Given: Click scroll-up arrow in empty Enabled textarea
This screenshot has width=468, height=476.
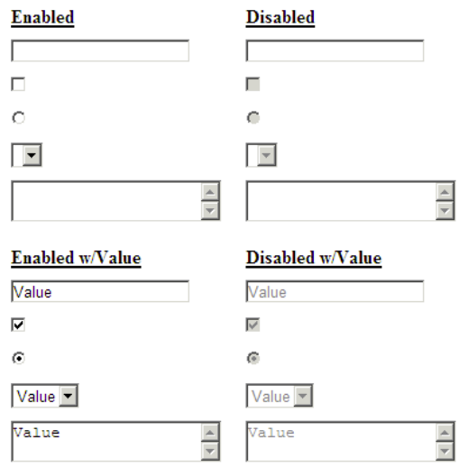Looking at the screenshot, I should point(210,191).
